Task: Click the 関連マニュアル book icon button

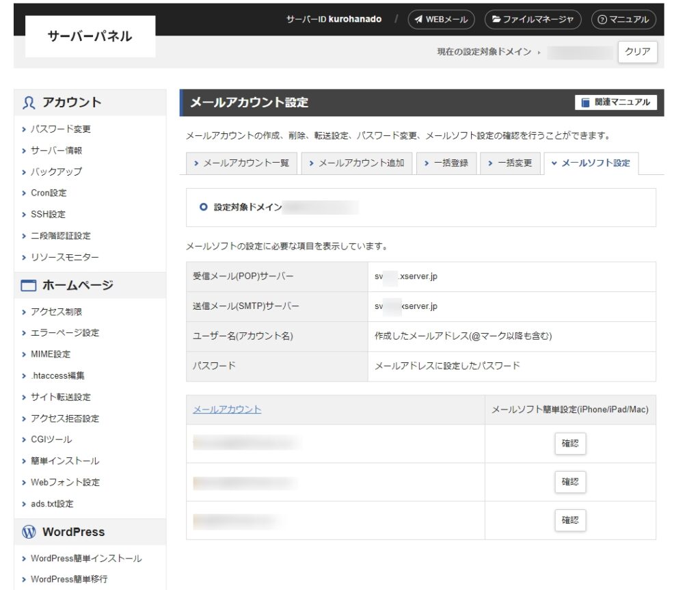Action: pos(585,103)
